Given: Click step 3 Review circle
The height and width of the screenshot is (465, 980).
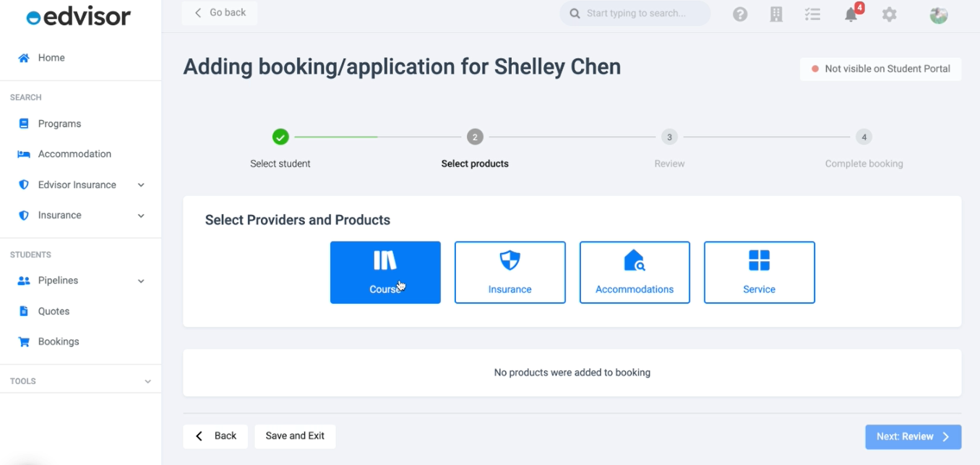Looking at the screenshot, I should tap(669, 137).
